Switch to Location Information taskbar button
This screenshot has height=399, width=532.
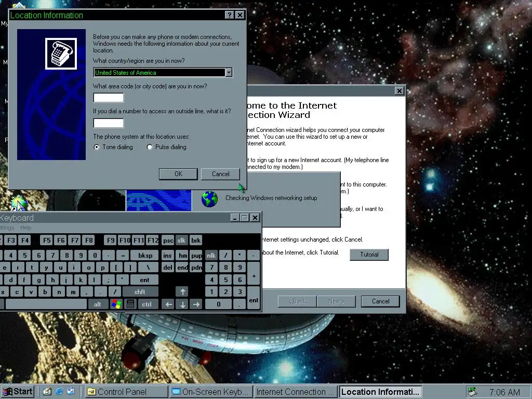[x=380, y=392]
